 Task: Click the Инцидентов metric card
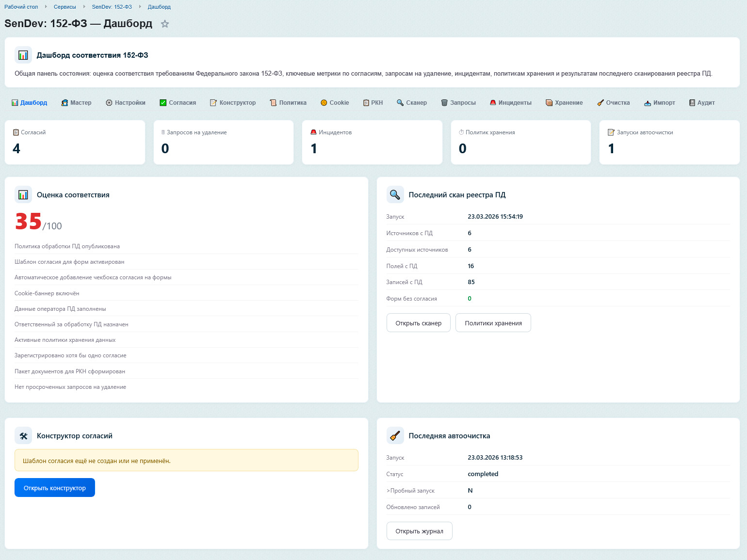[372, 142]
